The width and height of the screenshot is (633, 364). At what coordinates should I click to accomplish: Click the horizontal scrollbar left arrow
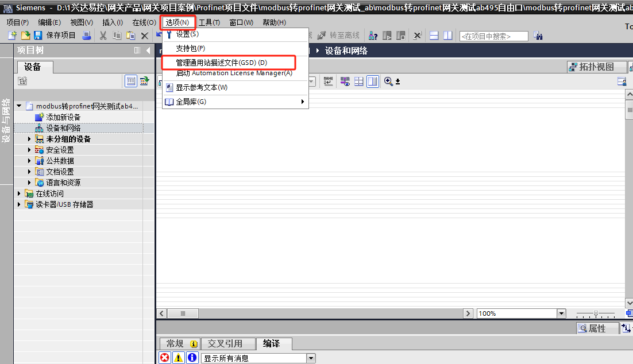162,313
